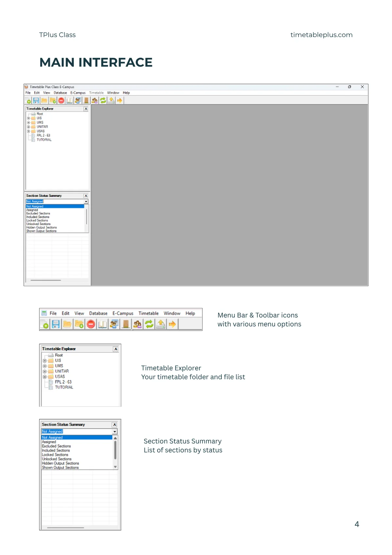Image resolution: width=392 pixels, height=555 pixels.
Task: Click the Timetable Explorer pin button in the full-window screenshot
Action: click(x=86, y=109)
